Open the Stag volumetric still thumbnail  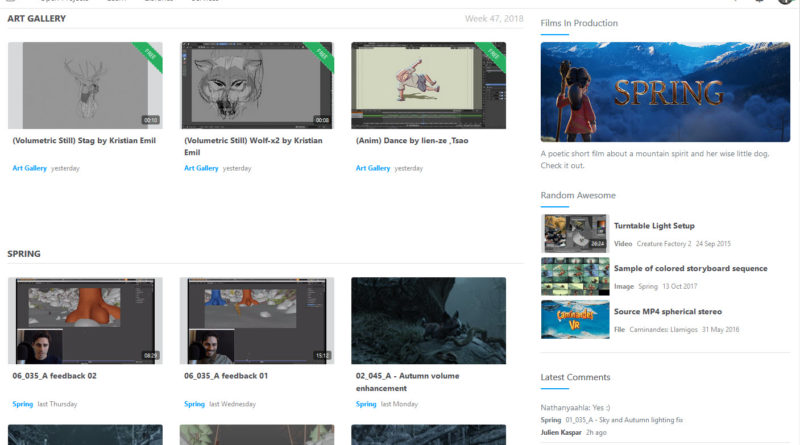pos(85,85)
